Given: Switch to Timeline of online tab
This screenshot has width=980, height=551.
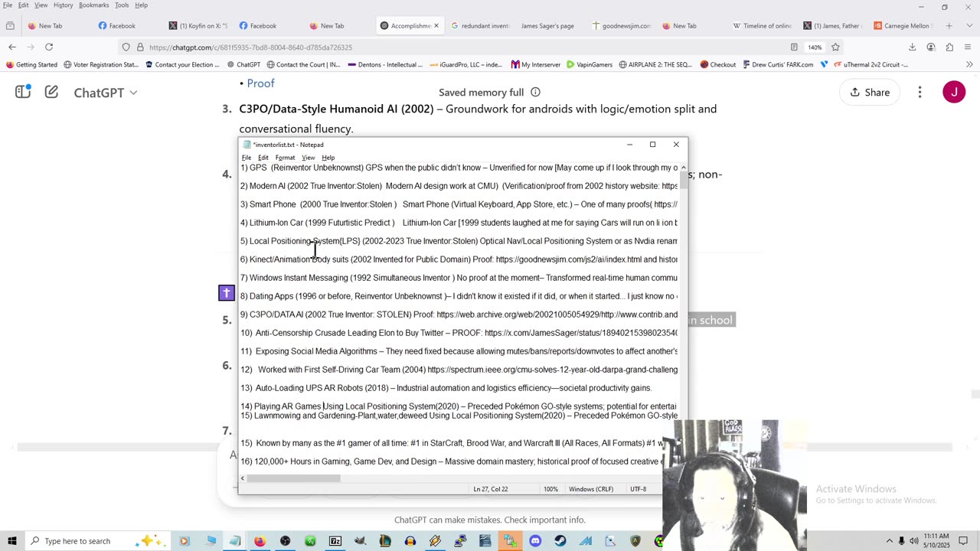Looking at the screenshot, I should 762,26.
